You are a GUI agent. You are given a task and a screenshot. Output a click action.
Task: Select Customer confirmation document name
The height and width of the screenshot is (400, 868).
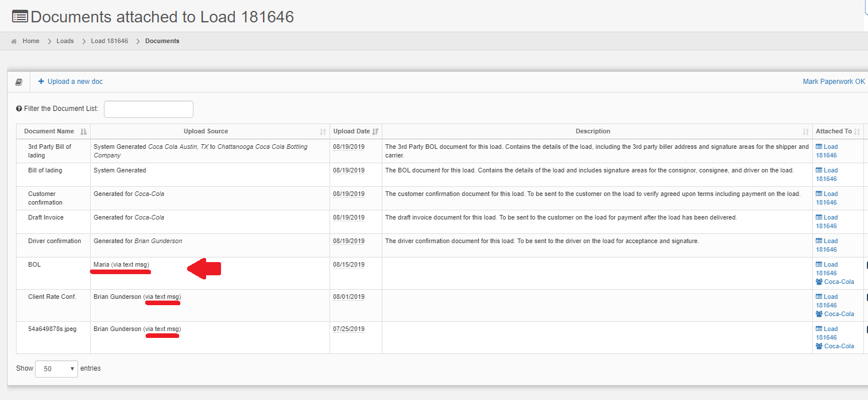click(45, 198)
